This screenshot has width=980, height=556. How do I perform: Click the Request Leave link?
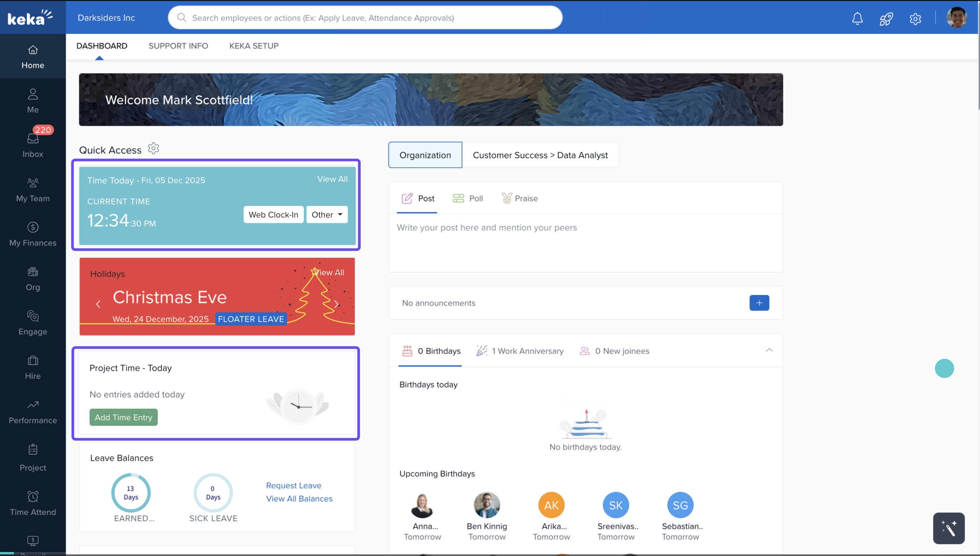293,485
